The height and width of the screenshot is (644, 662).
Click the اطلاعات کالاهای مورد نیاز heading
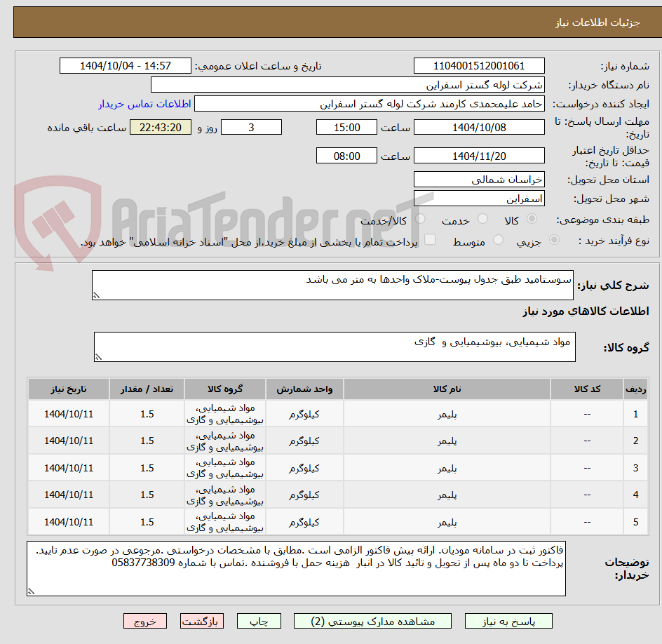click(586, 311)
